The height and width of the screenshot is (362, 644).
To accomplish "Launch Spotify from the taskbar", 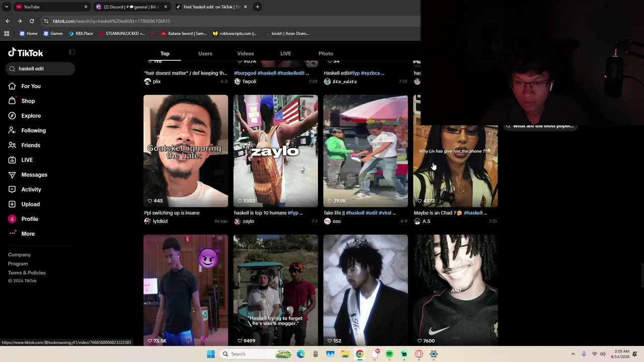I will (x=389, y=354).
